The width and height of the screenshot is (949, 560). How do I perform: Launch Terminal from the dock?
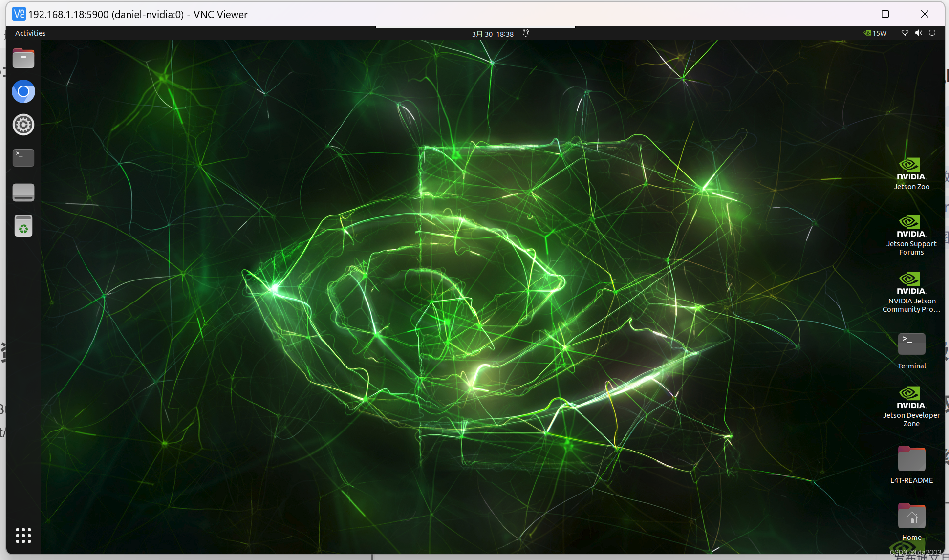(23, 157)
